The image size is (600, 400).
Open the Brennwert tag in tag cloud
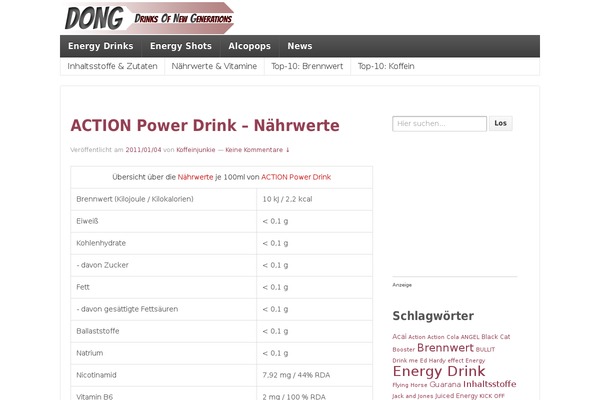[445, 348]
